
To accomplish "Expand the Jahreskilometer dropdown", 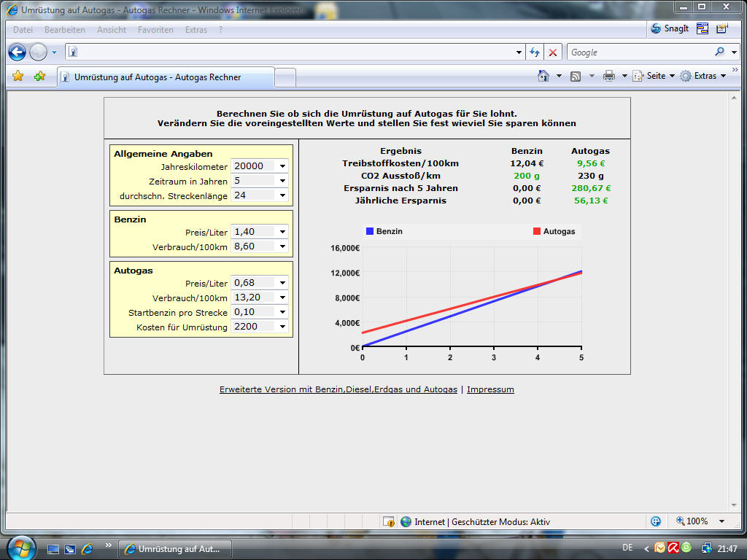I will (x=282, y=166).
